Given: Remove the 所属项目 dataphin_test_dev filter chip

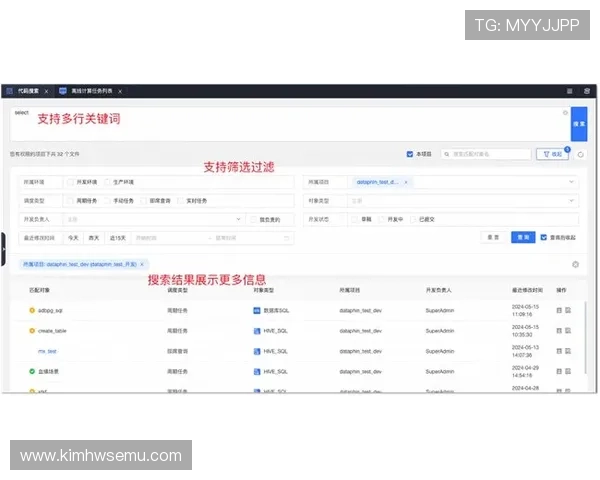Looking at the screenshot, I should [142, 264].
